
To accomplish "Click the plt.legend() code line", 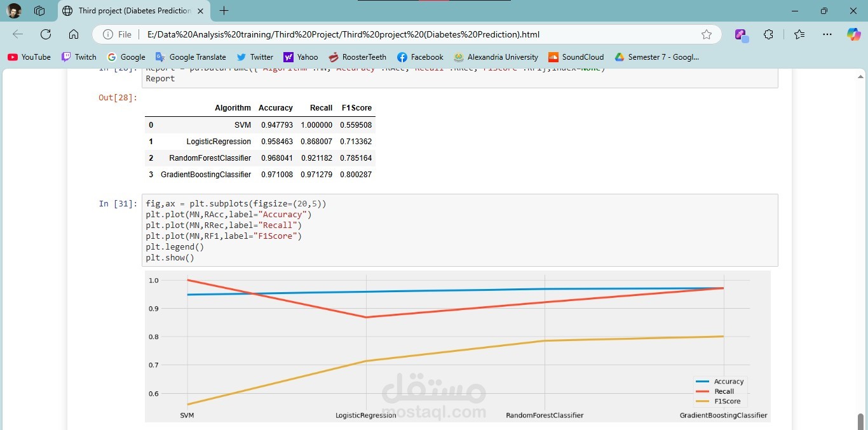I will coord(175,247).
